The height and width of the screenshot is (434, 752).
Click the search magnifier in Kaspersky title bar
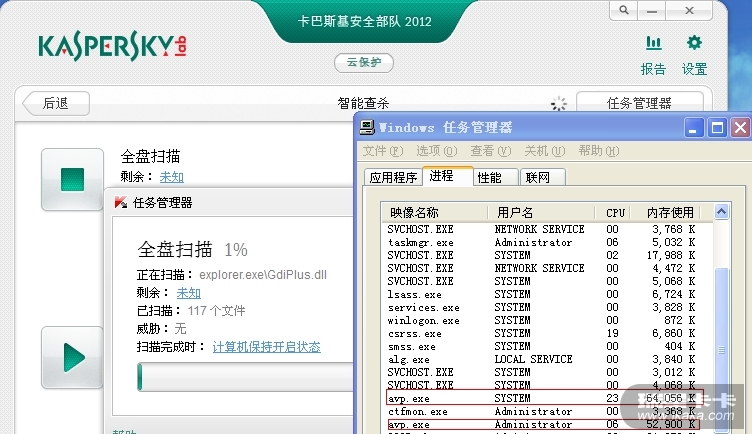[x=623, y=10]
